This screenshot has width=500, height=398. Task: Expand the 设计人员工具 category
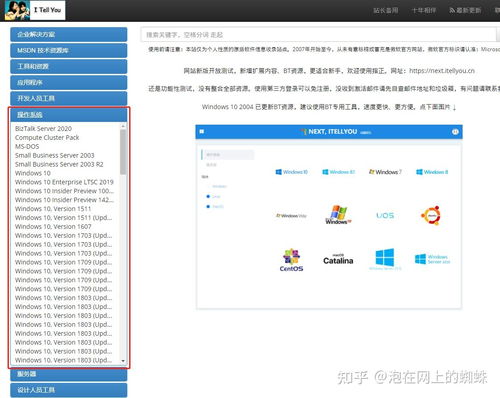coord(69,390)
